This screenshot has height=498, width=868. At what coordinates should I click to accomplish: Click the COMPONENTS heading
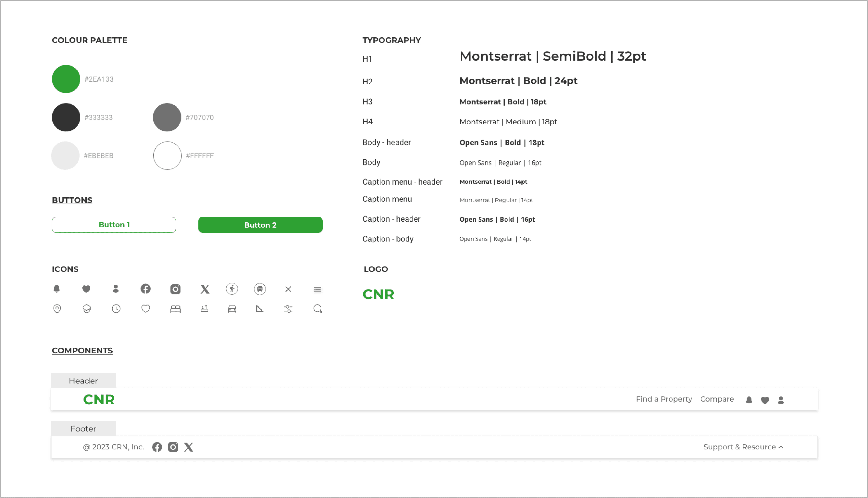click(x=82, y=351)
